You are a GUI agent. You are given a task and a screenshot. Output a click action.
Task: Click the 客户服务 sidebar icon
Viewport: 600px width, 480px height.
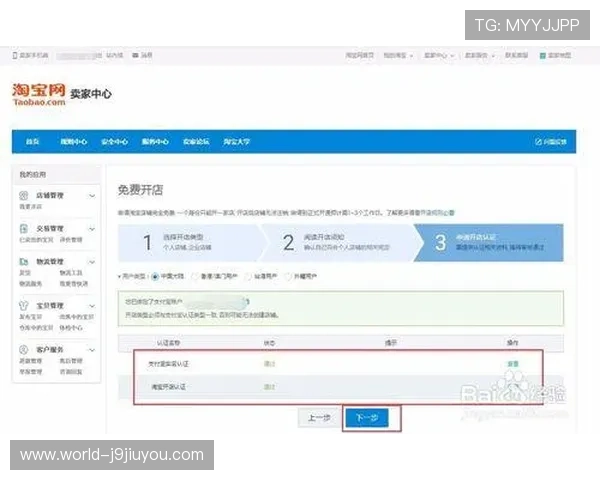tap(24, 350)
